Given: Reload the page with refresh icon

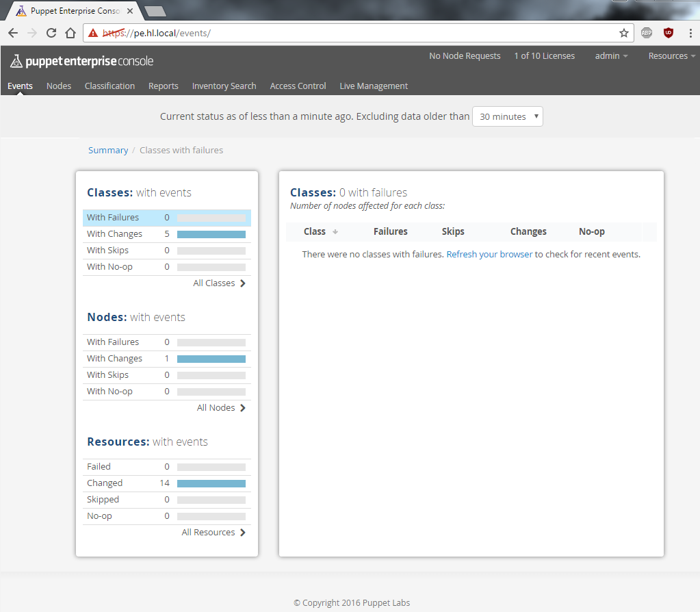Looking at the screenshot, I should pos(51,33).
